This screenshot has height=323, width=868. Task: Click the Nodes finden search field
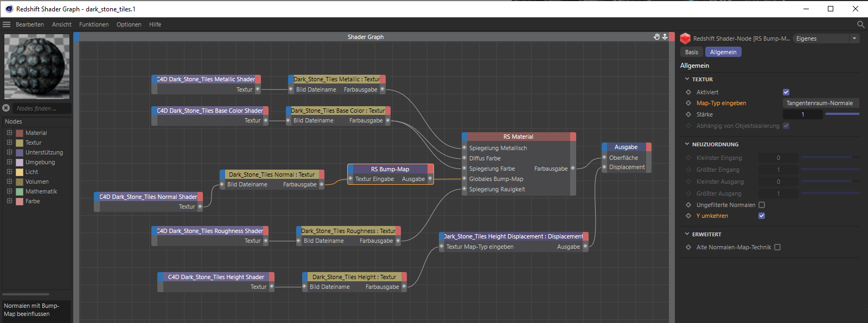click(x=41, y=108)
